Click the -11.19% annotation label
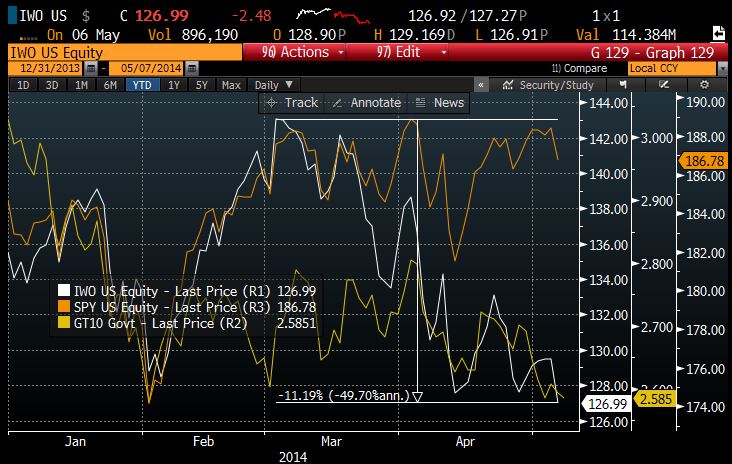 click(x=344, y=395)
